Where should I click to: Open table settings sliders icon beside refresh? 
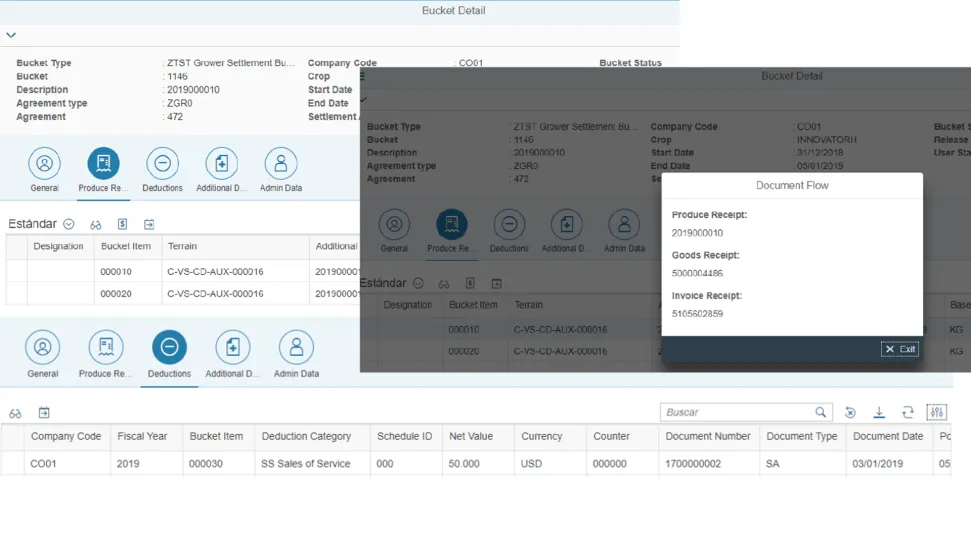click(x=937, y=412)
